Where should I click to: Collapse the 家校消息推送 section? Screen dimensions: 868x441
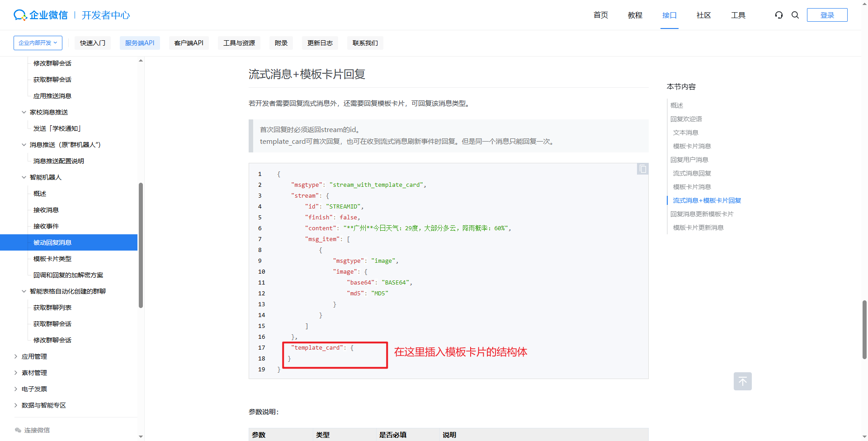(x=24, y=112)
